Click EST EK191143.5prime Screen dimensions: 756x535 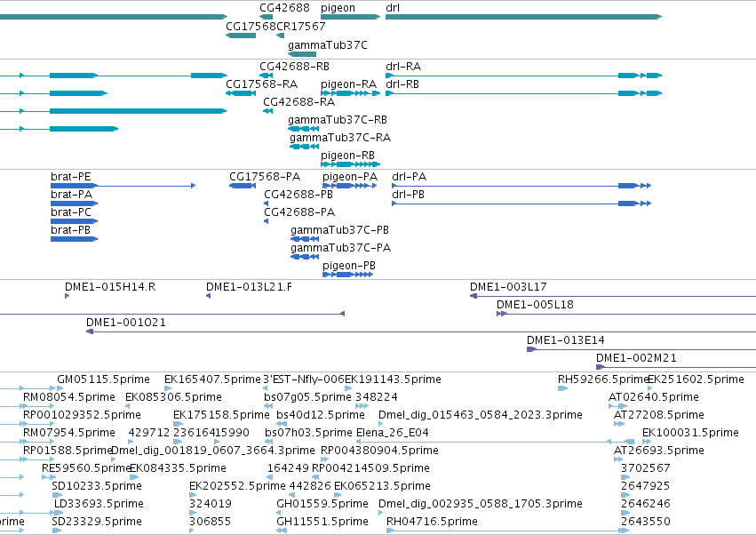pos(393,379)
